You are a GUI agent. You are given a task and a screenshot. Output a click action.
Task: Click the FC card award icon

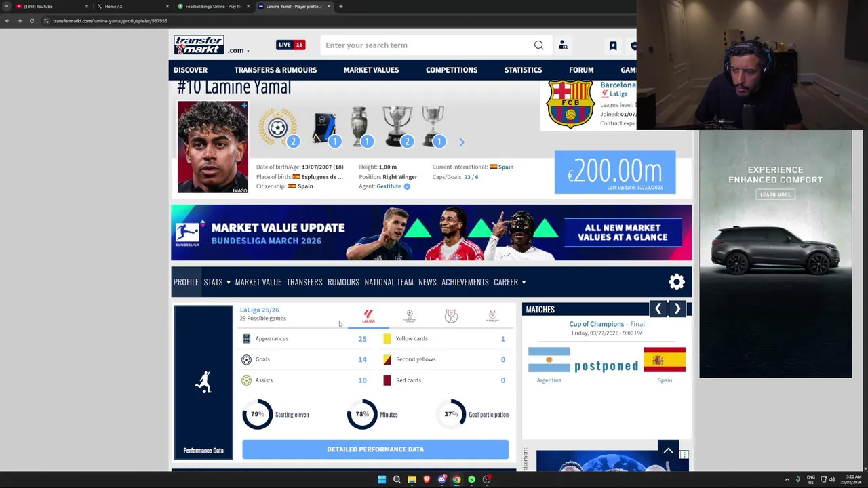(x=325, y=127)
